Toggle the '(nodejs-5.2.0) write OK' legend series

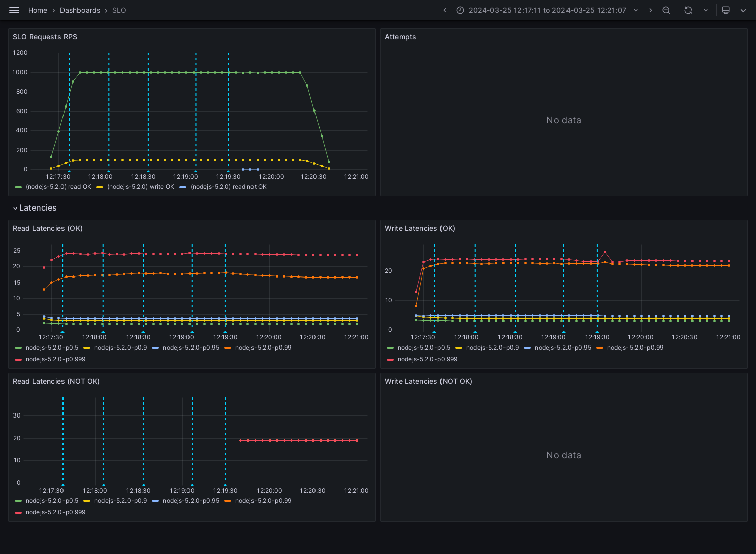141,187
